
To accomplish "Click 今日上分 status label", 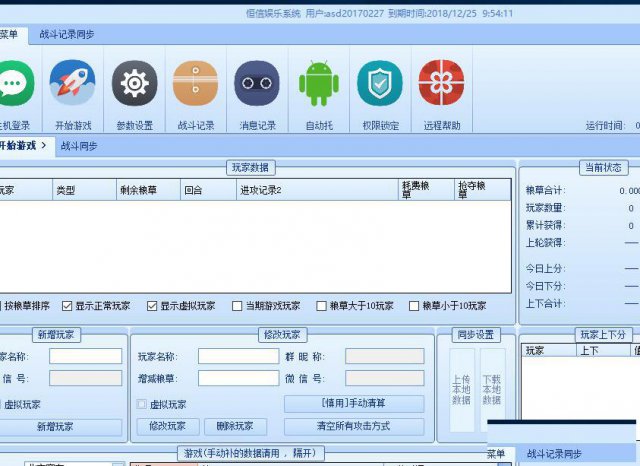I will (x=545, y=269).
